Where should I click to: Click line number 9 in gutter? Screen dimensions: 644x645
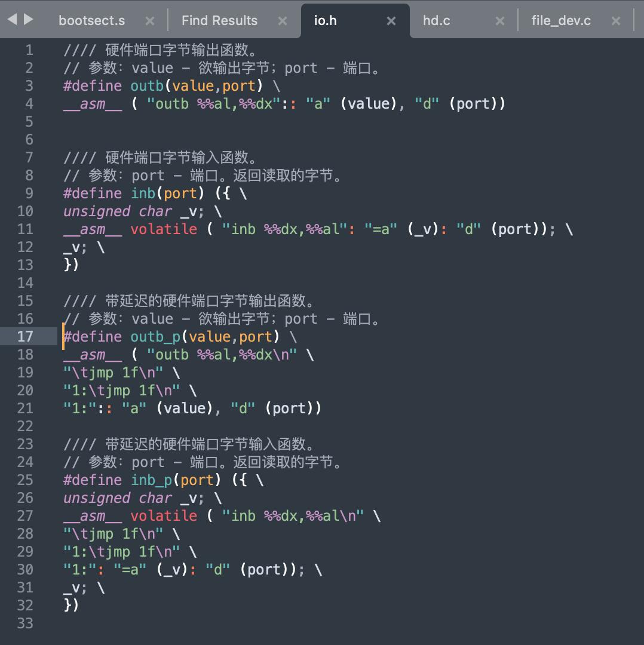[x=29, y=193]
